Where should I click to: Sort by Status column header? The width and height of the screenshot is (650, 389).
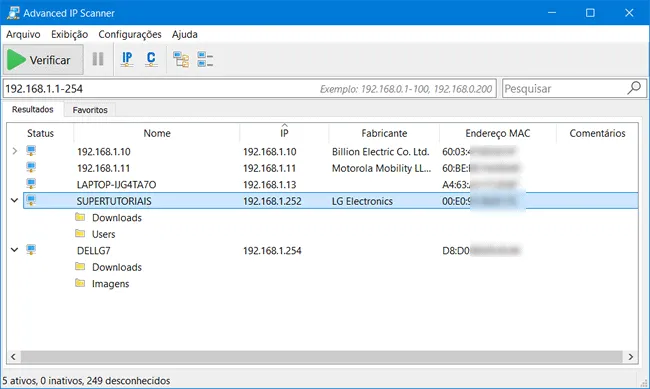coord(40,133)
